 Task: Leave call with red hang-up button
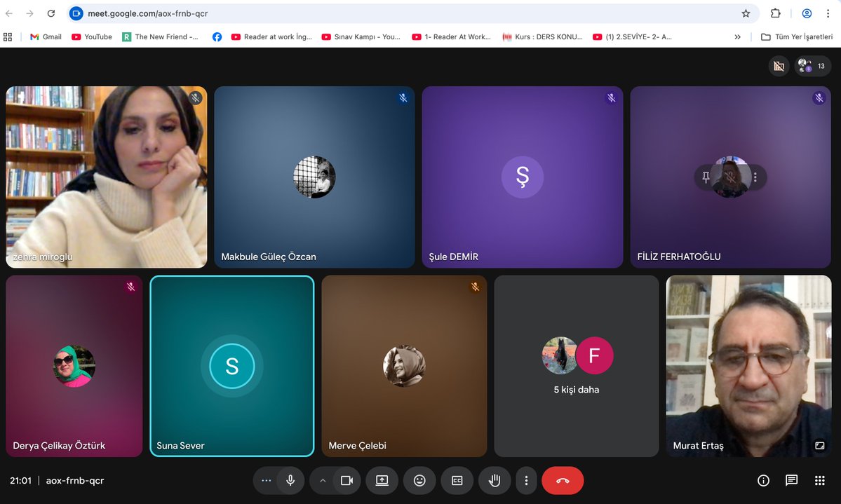pos(563,480)
